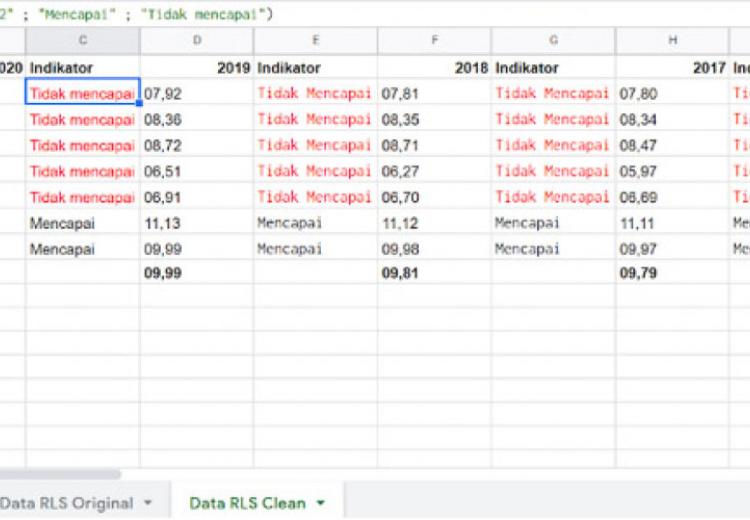
Task: Select cell with value 07,80
Action: 673,93
